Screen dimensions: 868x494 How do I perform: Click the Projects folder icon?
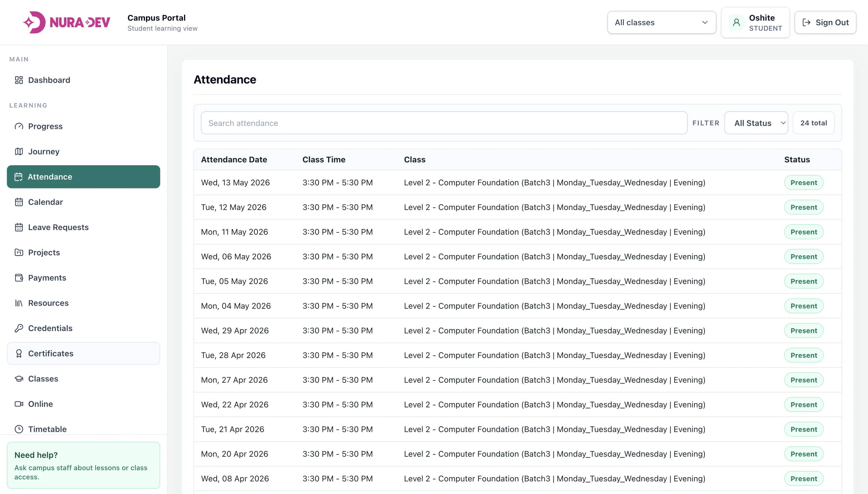coord(19,252)
